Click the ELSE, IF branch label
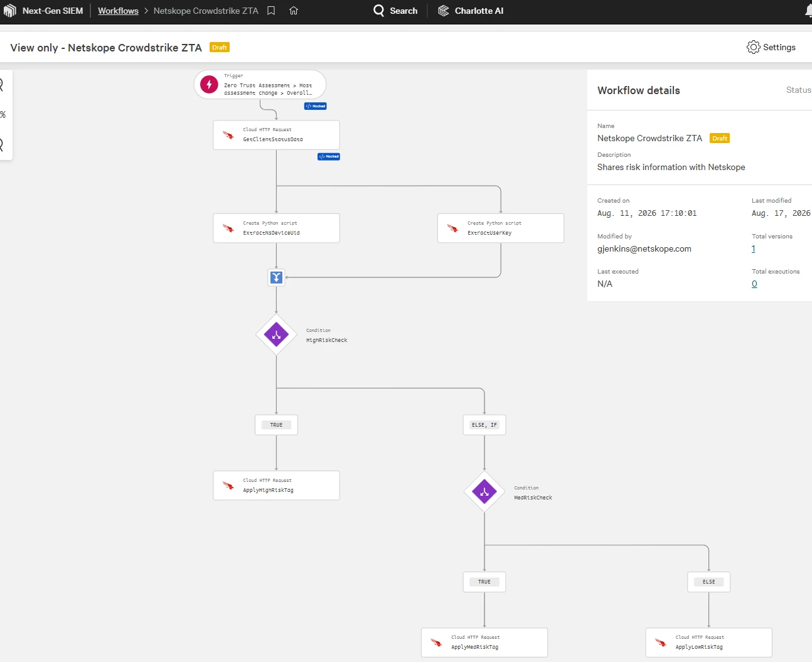This screenshot has height=662, width=812. point(484,425)
